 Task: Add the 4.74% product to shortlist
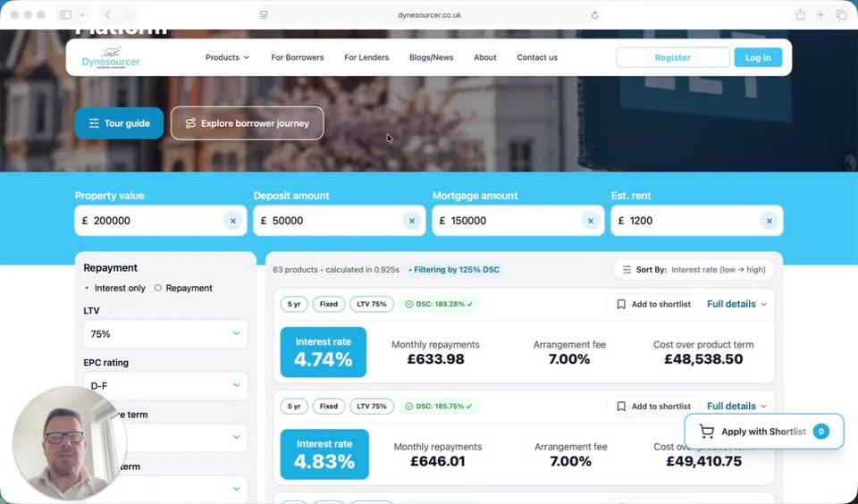click(654, 304)
